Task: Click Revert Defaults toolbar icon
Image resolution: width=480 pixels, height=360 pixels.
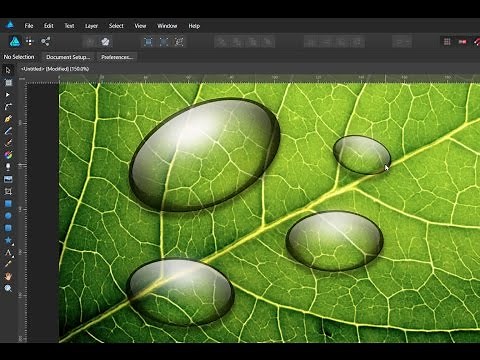Action: point(105,42)
